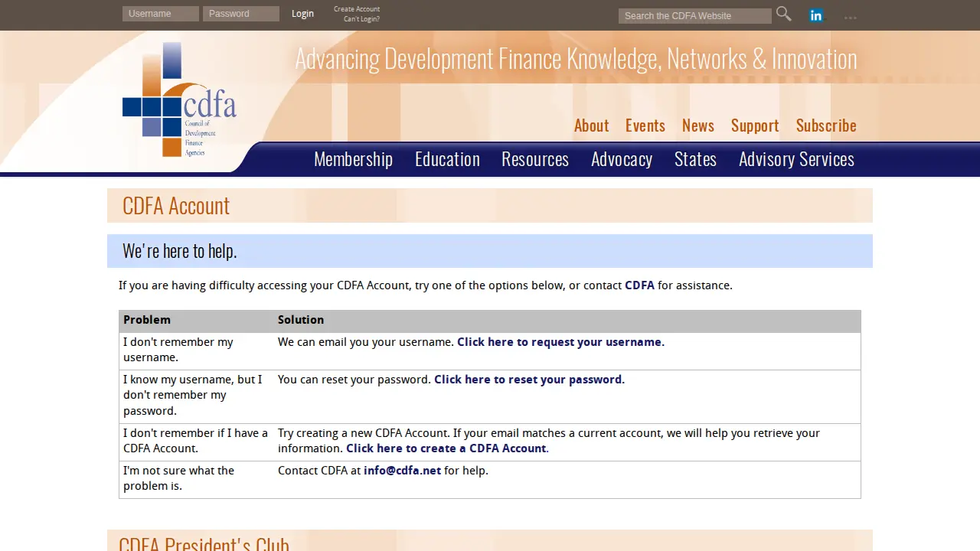Image resolution: width=980 pixels, height=551 pixels.
Task: Open the Support menu
Action: point(755,126)
